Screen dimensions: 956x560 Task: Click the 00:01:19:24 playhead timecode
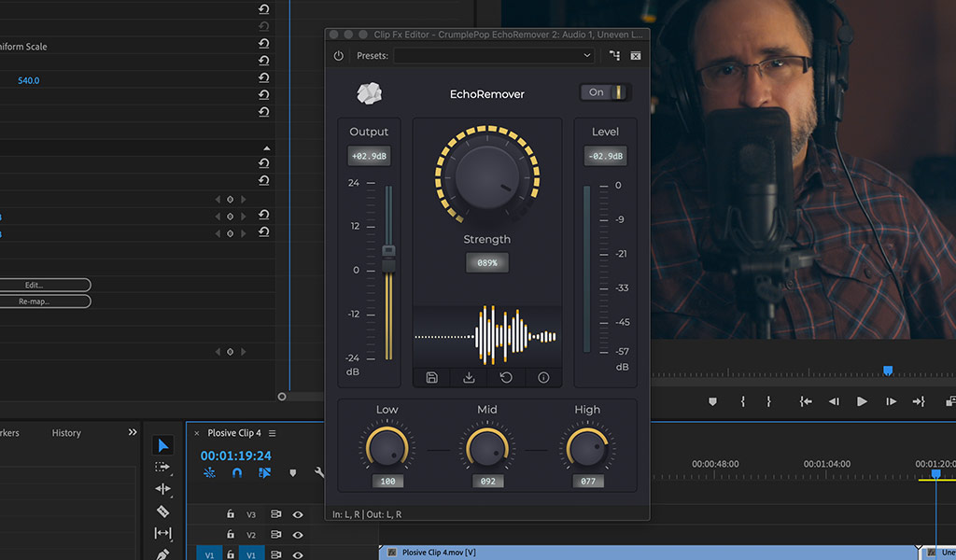(x=236, y=455)
